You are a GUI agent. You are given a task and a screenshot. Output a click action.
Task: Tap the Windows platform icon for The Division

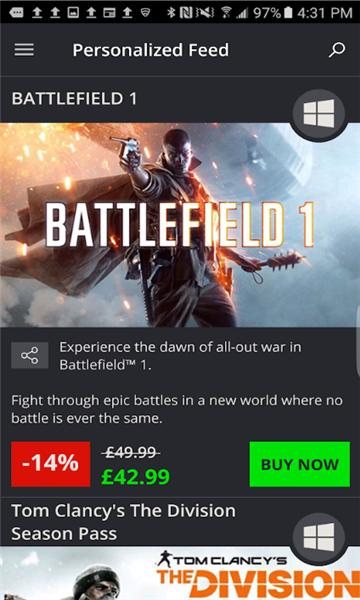pos(319,538)
